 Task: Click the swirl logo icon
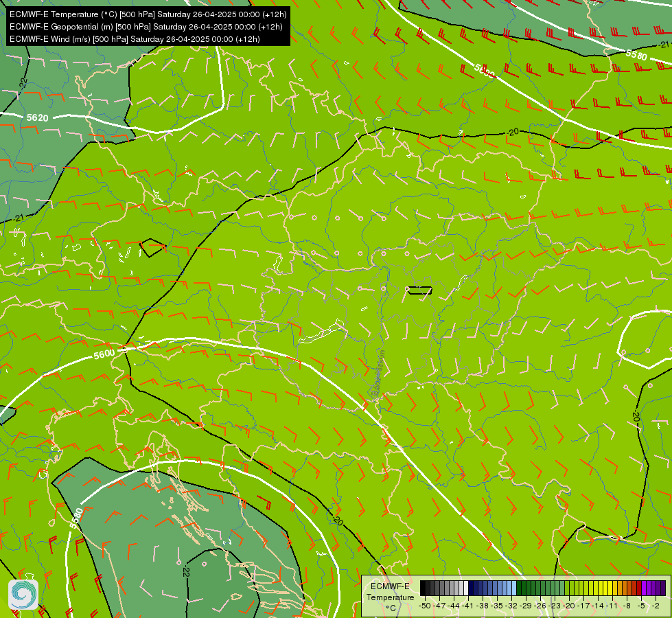point(23,595)
